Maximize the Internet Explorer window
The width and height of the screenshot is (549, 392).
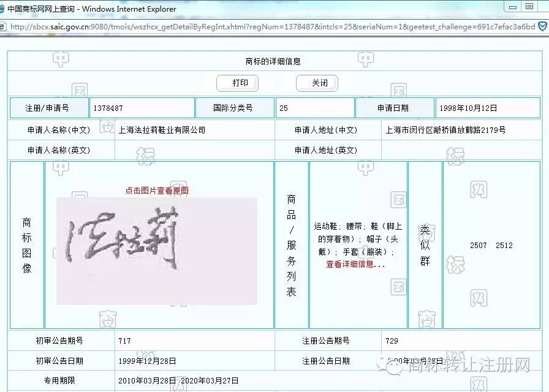click(x=529, y=7)
